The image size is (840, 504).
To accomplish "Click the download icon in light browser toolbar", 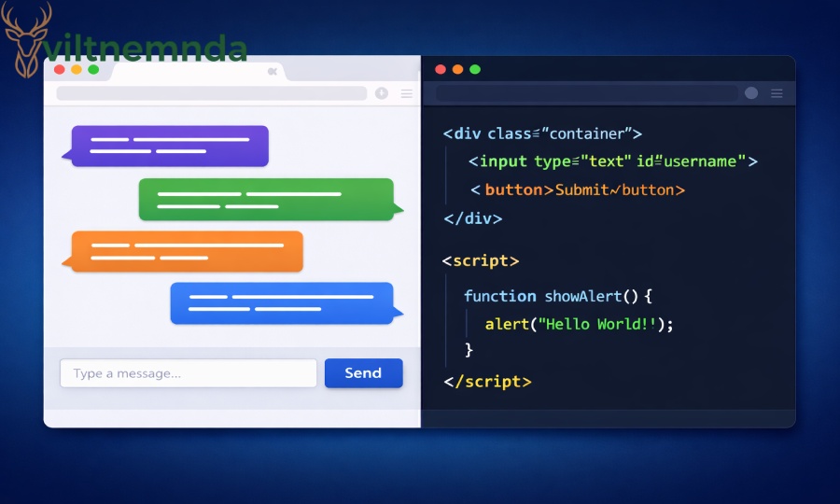I will pyautogui.click(x=382, y=93).
